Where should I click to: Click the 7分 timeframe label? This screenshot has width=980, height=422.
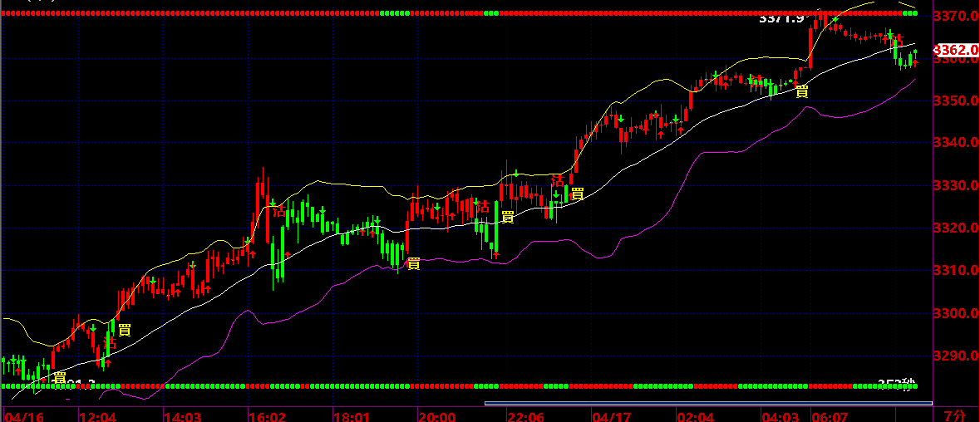[954, 415]
